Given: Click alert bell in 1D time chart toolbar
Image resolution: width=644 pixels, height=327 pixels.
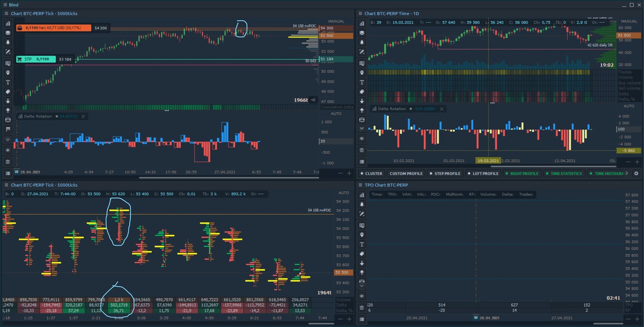Looking at the screenshot, I should click(362, 42).
